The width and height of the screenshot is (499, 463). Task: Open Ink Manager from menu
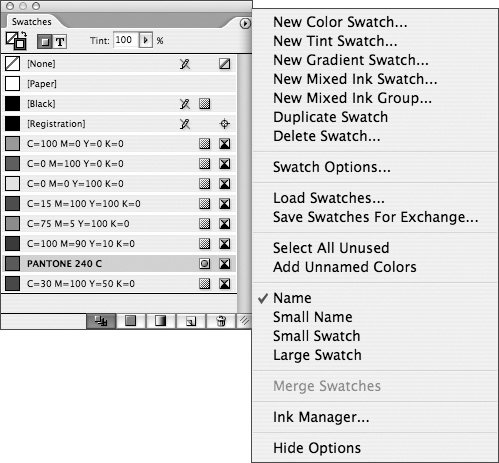[x=321, y=417]
